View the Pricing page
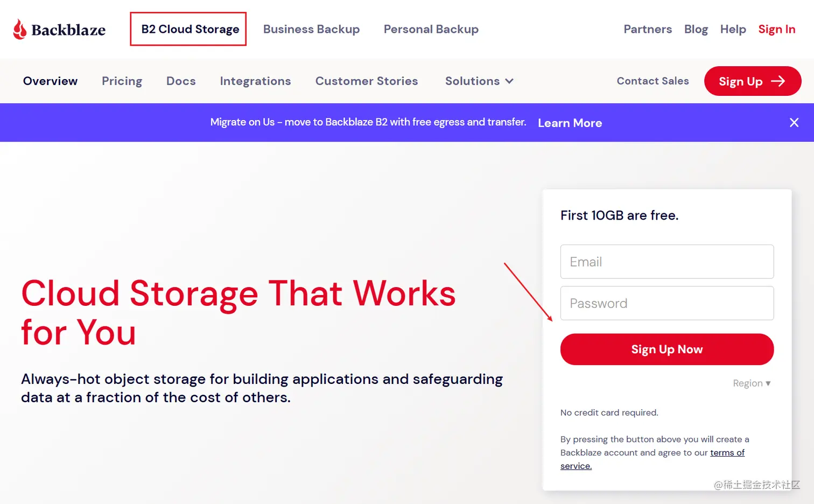 [x=122, y=81]
